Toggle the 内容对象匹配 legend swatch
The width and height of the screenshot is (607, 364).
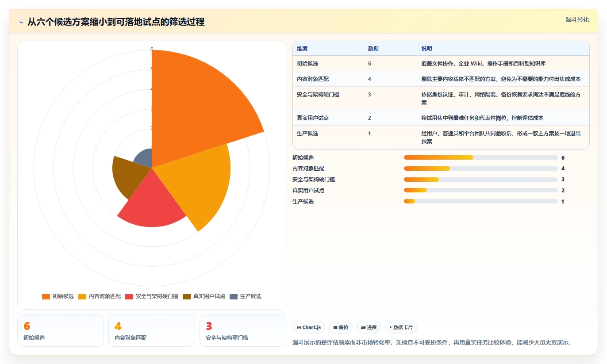tap(82, 296)
